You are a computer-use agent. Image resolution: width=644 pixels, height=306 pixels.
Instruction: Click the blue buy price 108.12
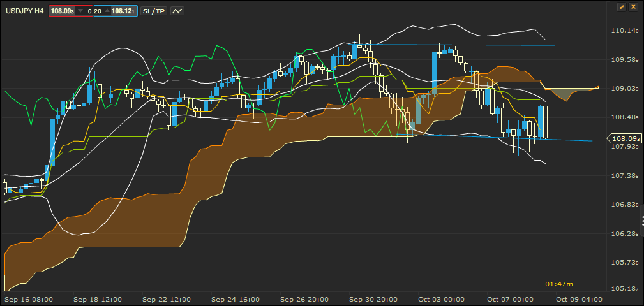point(123,11)
